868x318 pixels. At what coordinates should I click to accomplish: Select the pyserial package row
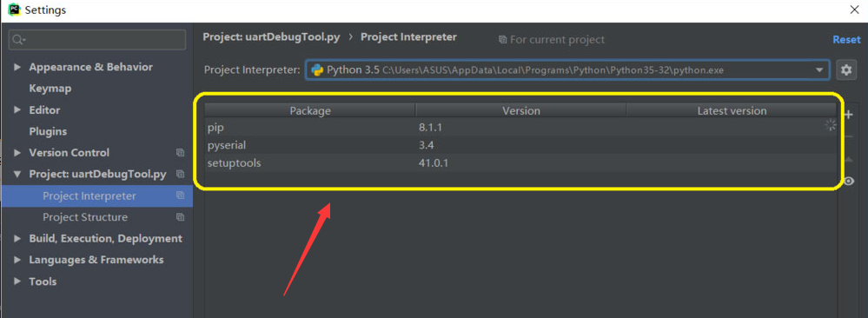[x=520, y=145]
